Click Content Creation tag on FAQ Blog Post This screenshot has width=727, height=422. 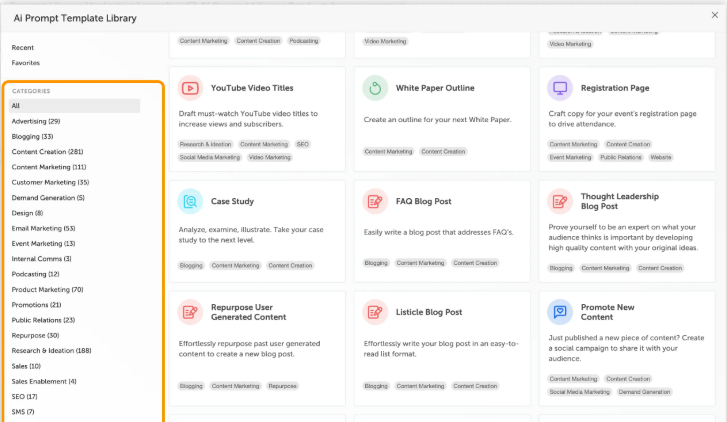pos(475,263)
